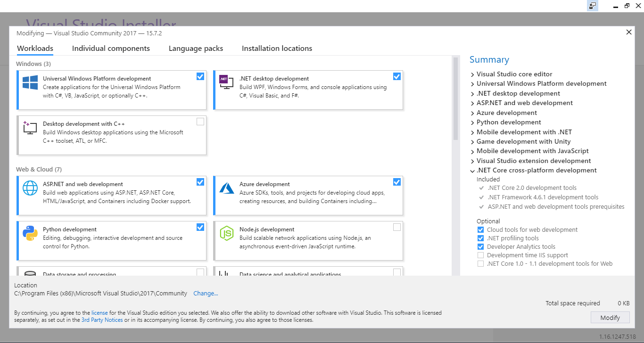Image resolution: width=644 pixels, height=343 pixels.
Task: Uncheck ASP.NET and web development workload
Action: point(200,182)
